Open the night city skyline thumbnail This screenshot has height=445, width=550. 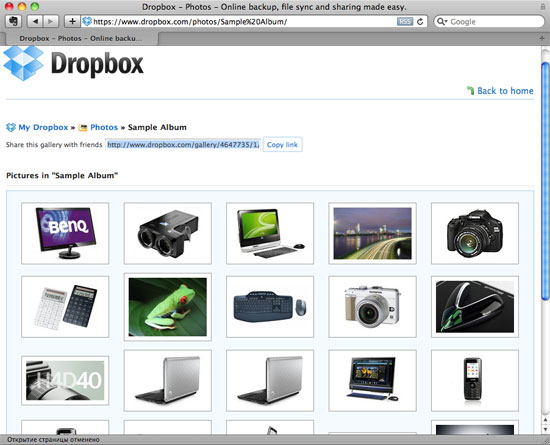click(373, 233)
